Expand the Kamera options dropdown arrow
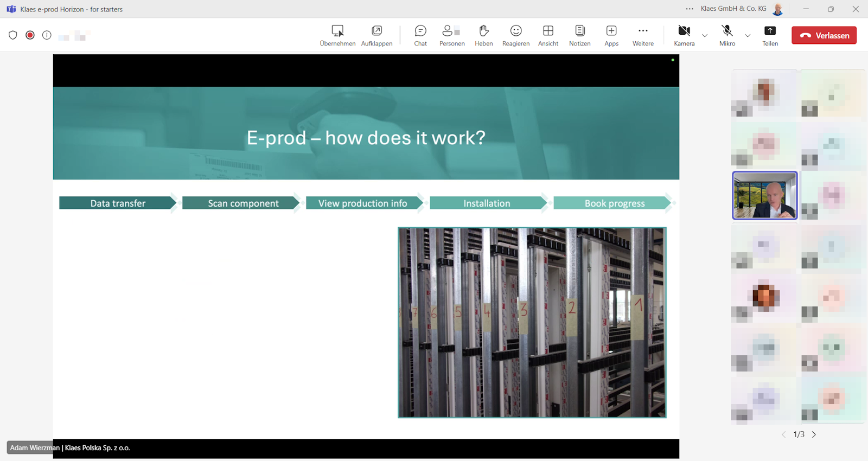 705,36
